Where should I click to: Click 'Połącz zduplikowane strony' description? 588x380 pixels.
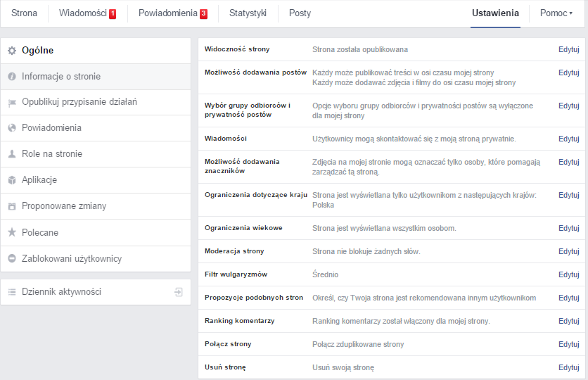pos(358,344)
